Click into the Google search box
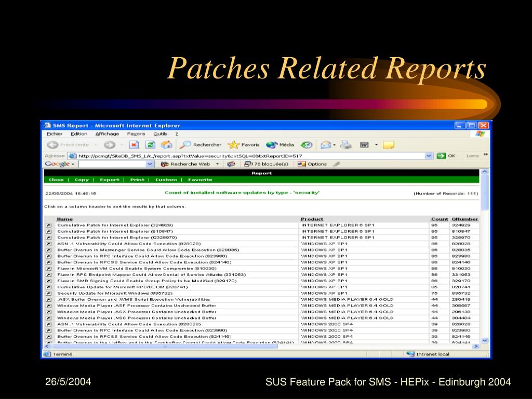 113,164
